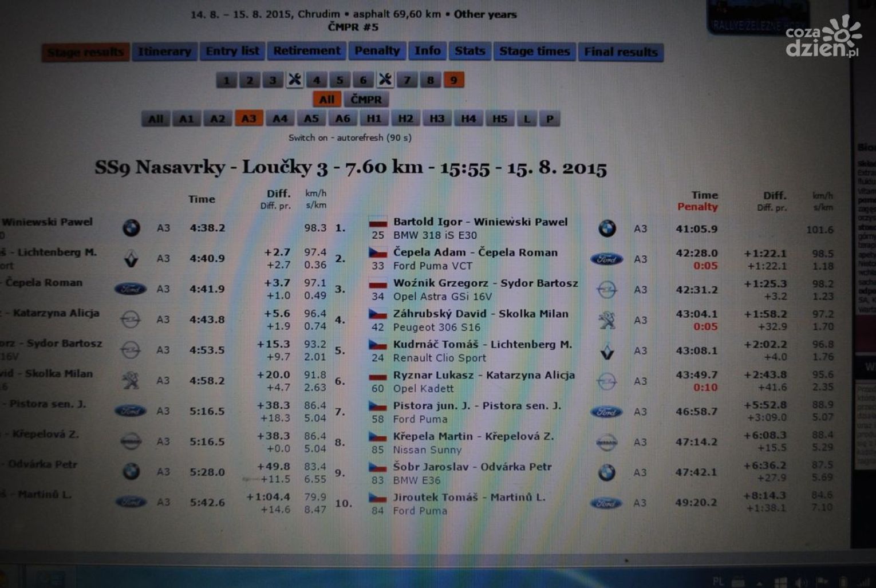Click Bartold Igor - Winiewski Pawel entry
The height and width of the screenshot is (588, 876).
pyautogui.click(x=480, y=222)
